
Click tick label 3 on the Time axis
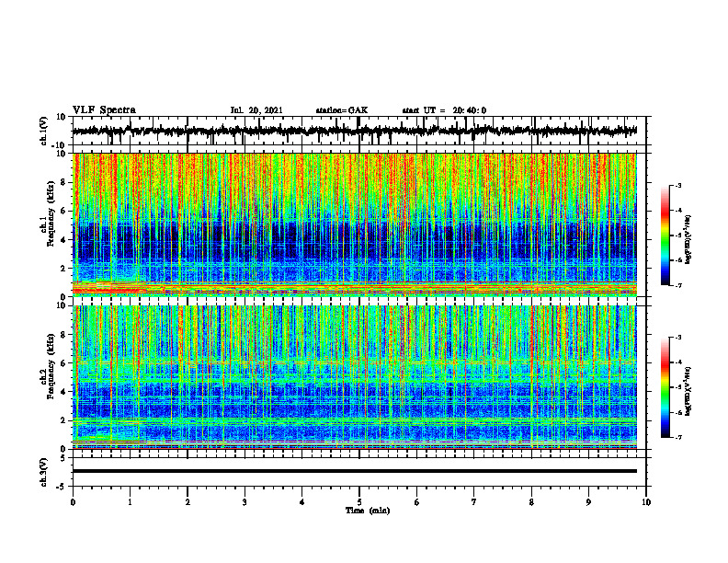click(x=245, y=502)
